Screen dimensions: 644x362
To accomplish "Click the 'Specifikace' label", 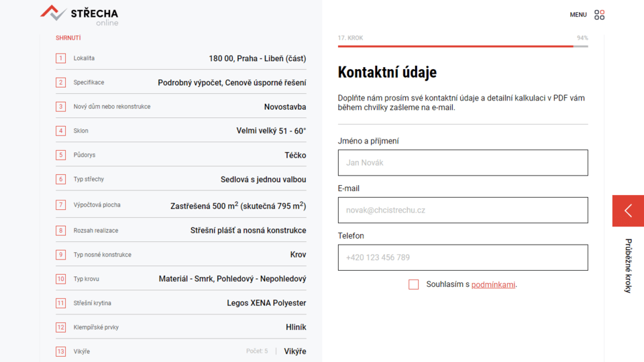I will pyautogui.click(x=89, y=82).
